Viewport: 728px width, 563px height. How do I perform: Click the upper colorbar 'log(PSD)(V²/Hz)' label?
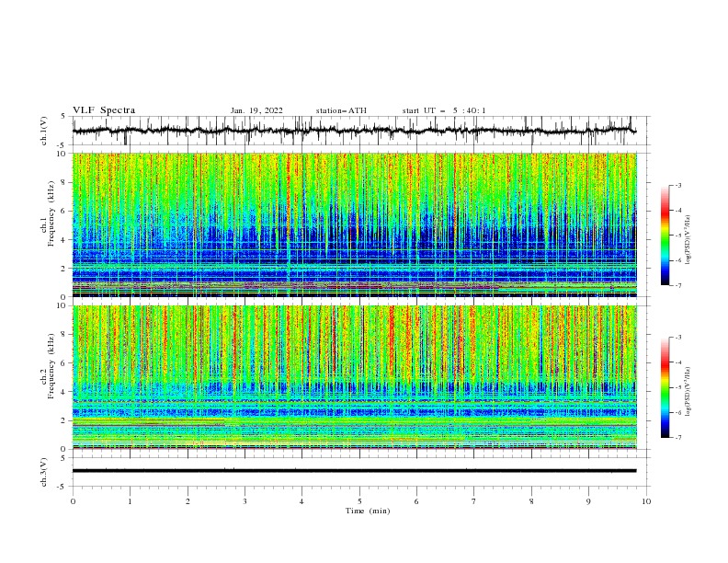(688, 240)
